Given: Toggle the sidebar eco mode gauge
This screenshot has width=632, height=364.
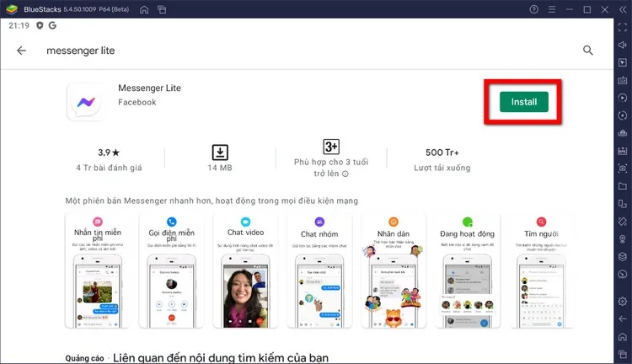Looking at the screenshot, I should pos(623,274).
